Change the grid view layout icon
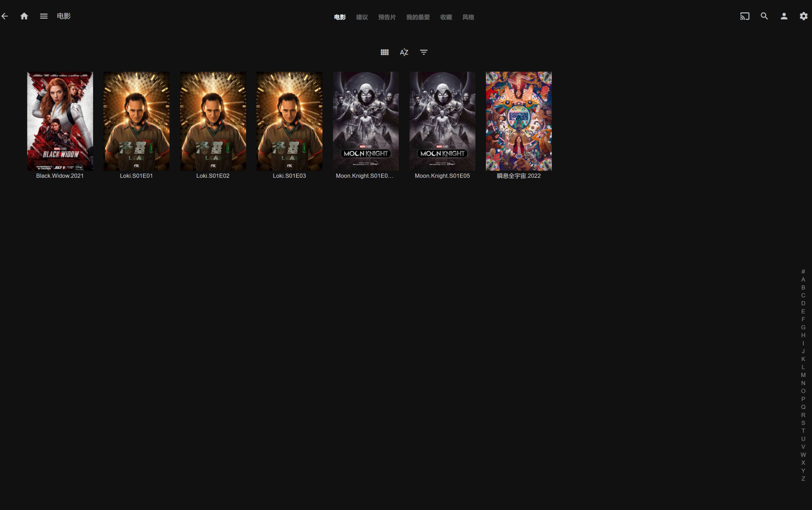 384,52
